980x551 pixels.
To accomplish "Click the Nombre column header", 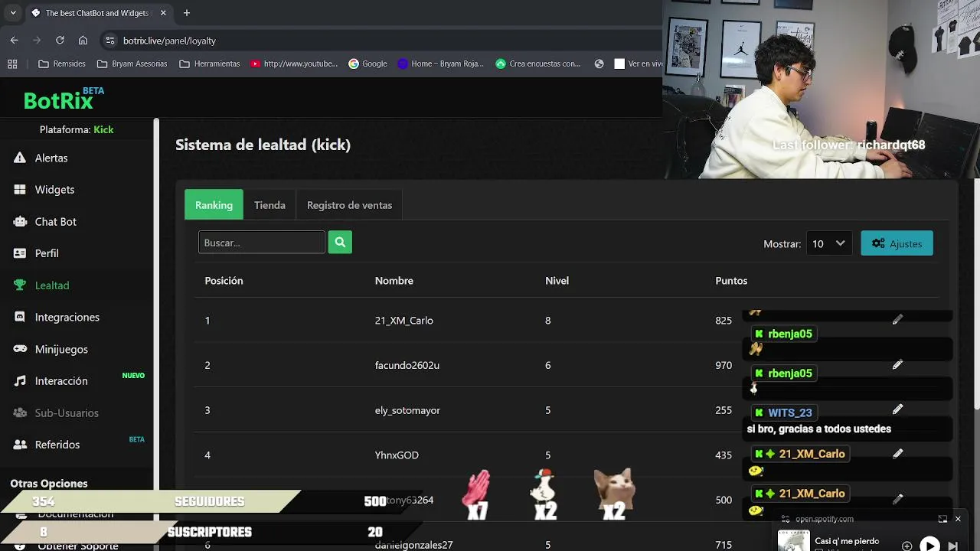I will (394, 281).
